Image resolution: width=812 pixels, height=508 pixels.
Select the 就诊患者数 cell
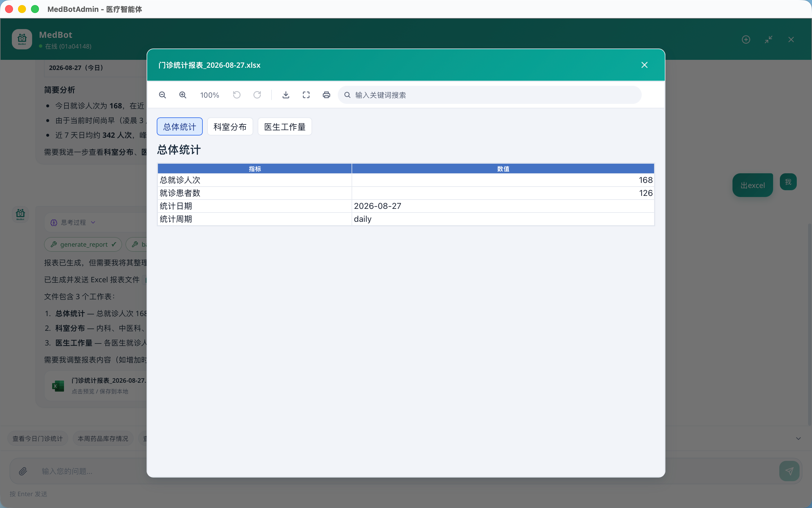pos(255,193)
